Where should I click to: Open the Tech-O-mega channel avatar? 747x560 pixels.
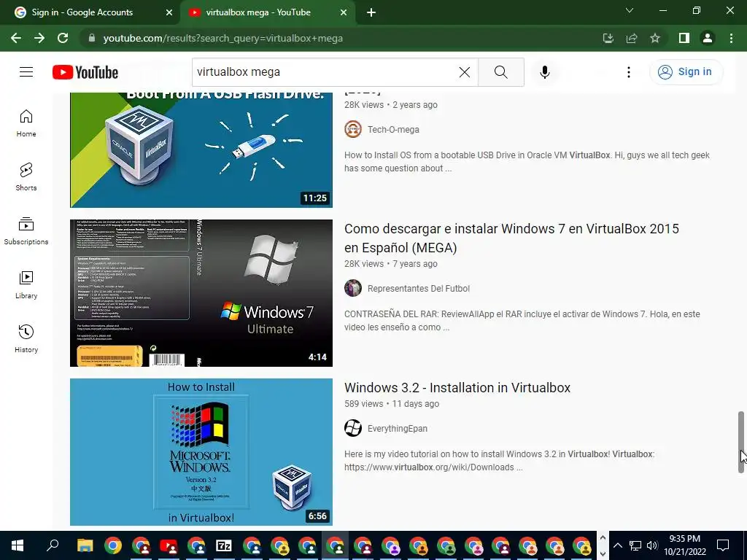point(353,129)
